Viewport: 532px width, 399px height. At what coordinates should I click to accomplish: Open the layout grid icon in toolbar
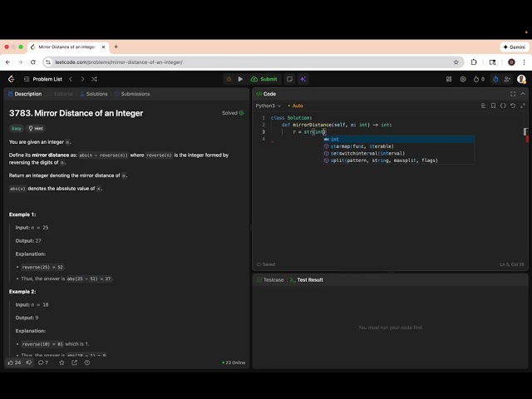point(449,79)
